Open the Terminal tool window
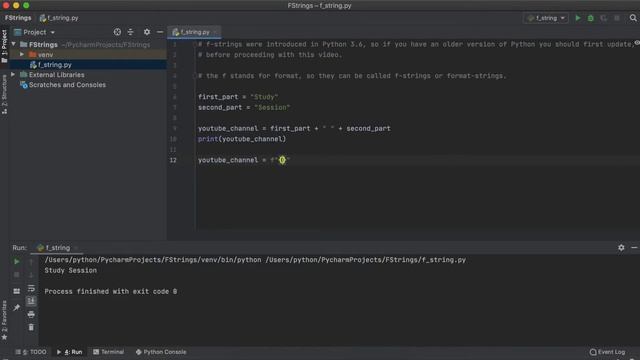640x360 pixels. [x=109, y=352]
